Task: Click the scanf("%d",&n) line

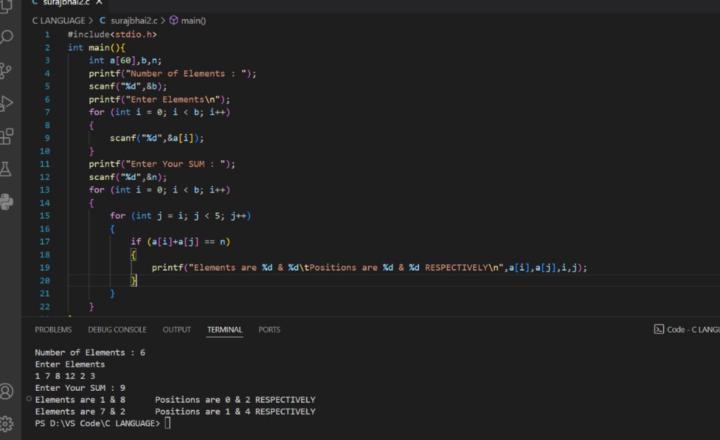Action: (128, 177)
